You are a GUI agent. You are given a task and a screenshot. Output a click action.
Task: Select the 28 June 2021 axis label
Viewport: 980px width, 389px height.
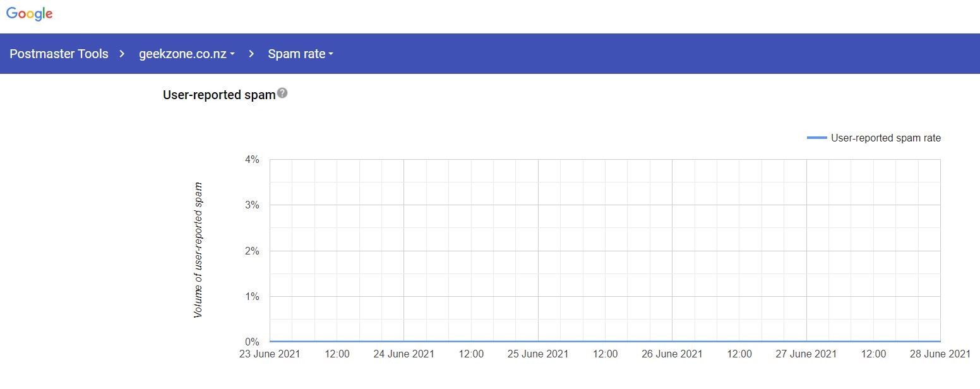[x=940, y=354]
